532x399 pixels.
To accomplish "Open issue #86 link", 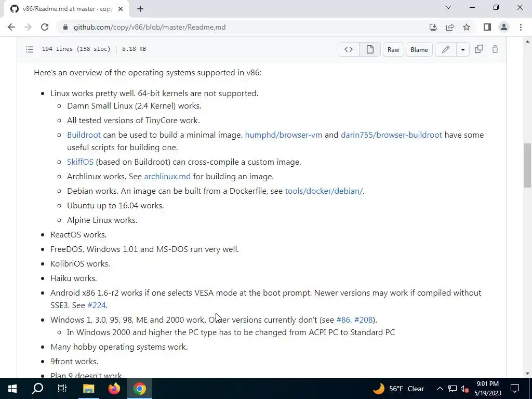I will [x=343, y=320].
